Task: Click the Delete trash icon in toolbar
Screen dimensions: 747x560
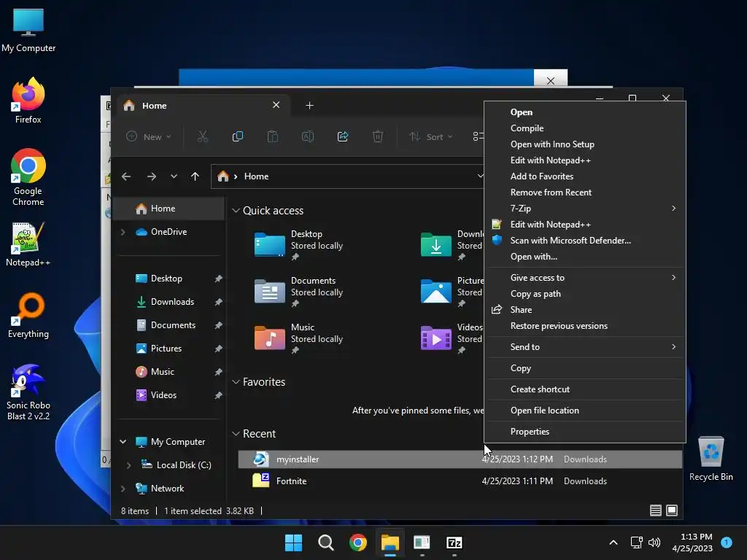Action: click(x=377, y=136)
